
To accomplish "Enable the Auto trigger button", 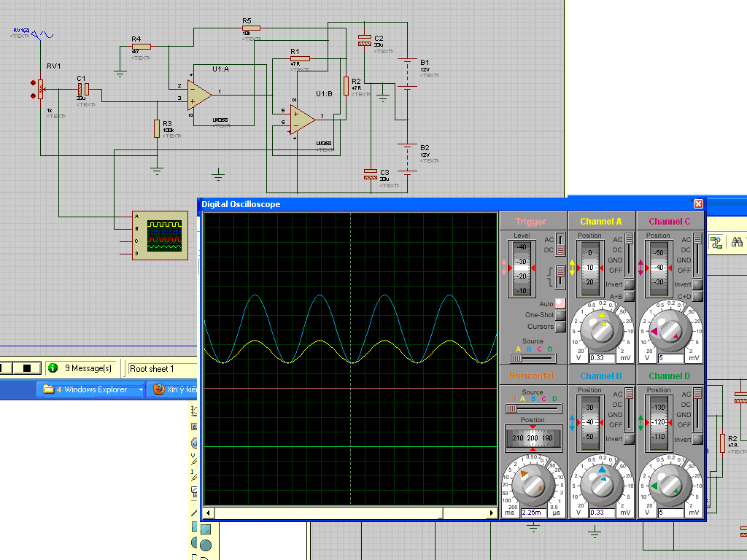I will 560,303.
